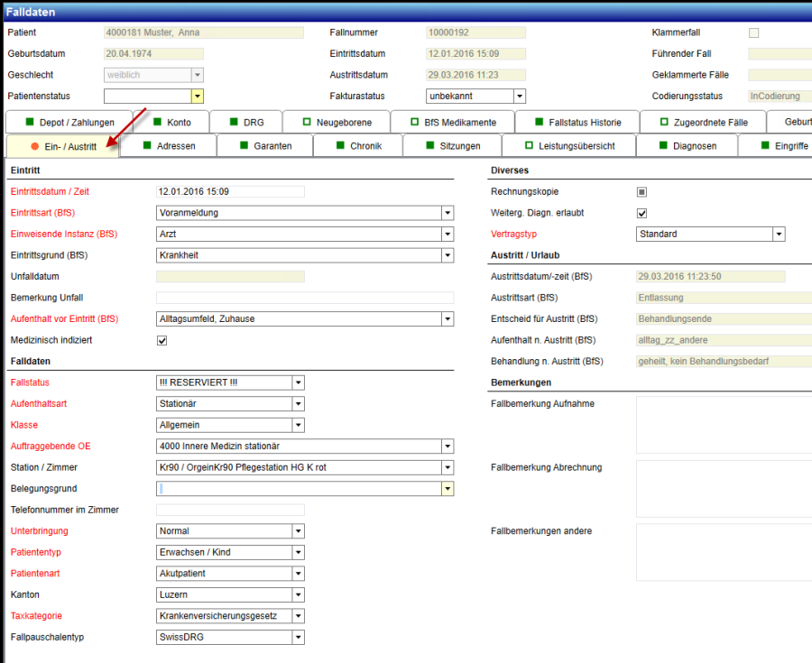The image size is (812, 663).
Task: Toggle the Medizinisch indiziert checkbox
Action: click(162, 340)
